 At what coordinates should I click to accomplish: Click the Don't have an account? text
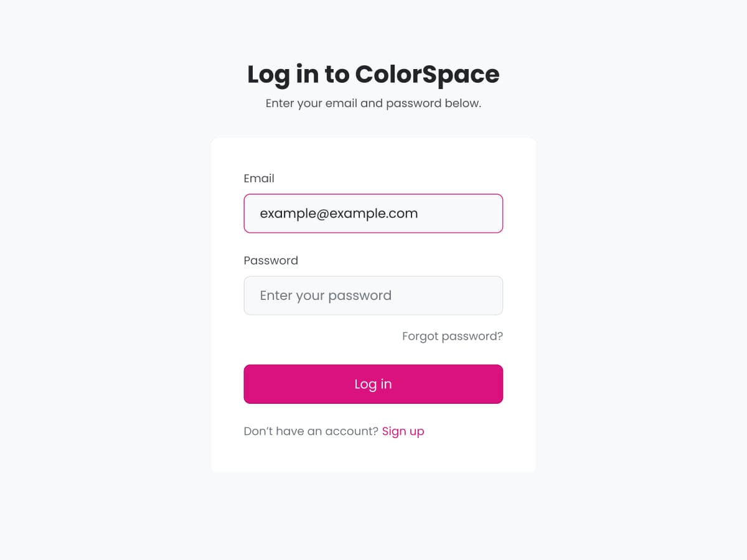tap(311, 431)
